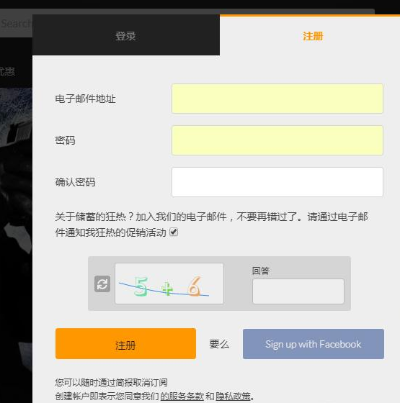Submit with the orange 注册 button
Screen dimensions: 400x403
click(126, 344)
